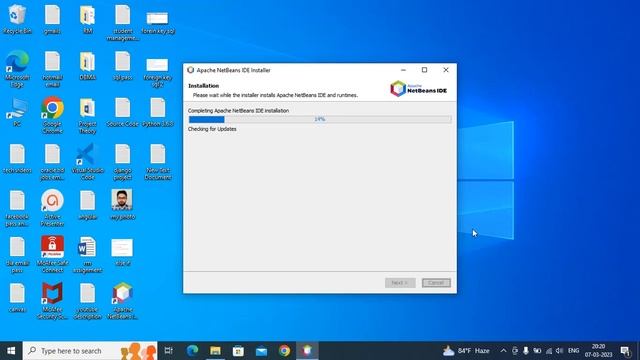Image resolution: width=640 pixels, height=360 pixels.
Task: Select the foreign key sql2 image file
Action: [158, 72]
